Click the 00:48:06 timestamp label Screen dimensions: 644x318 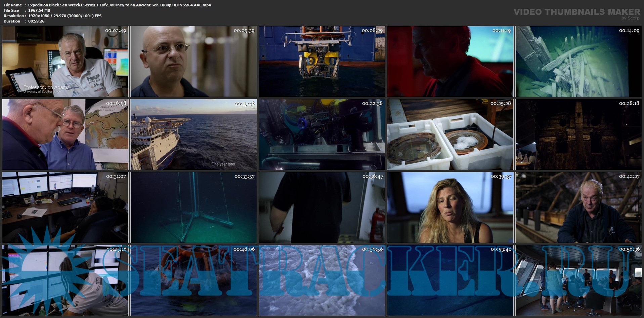coord(244,249)
